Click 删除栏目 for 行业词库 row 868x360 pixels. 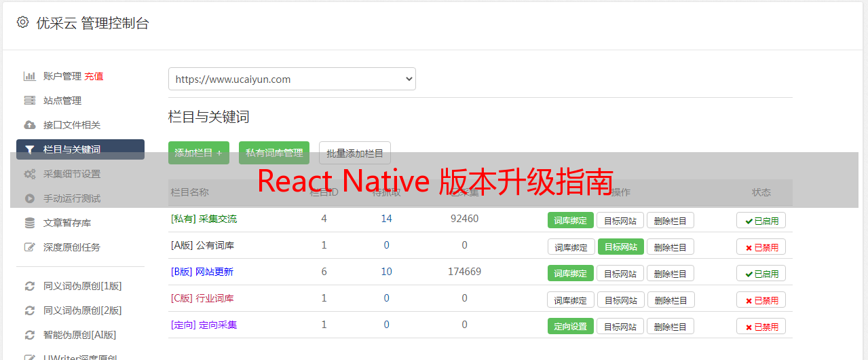pos(671,300)
